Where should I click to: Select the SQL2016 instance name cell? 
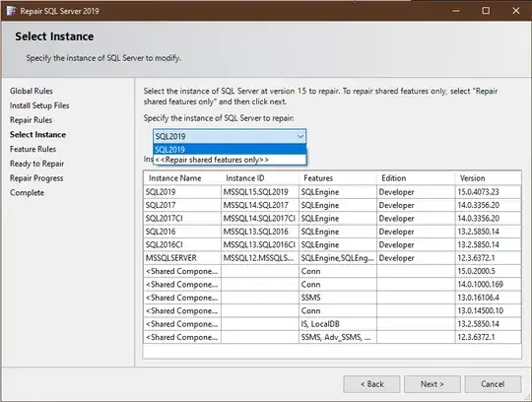pyautogui.click(x=182, y=232)
